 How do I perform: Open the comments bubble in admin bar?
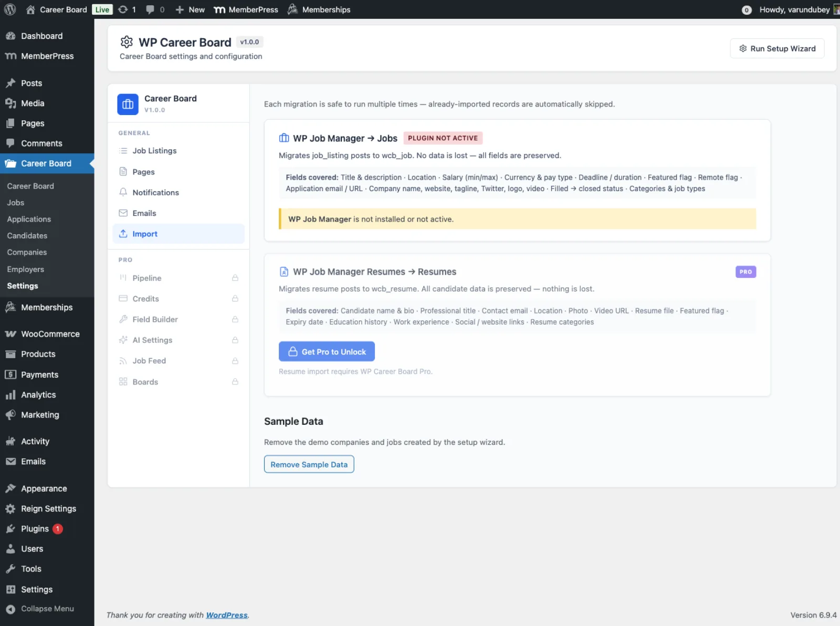pos(150,9)
